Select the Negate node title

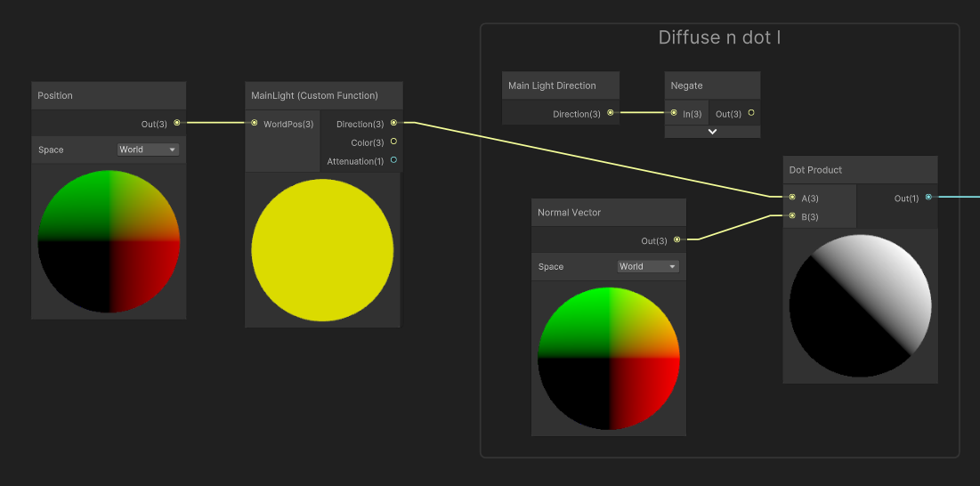tap(686, 85)
